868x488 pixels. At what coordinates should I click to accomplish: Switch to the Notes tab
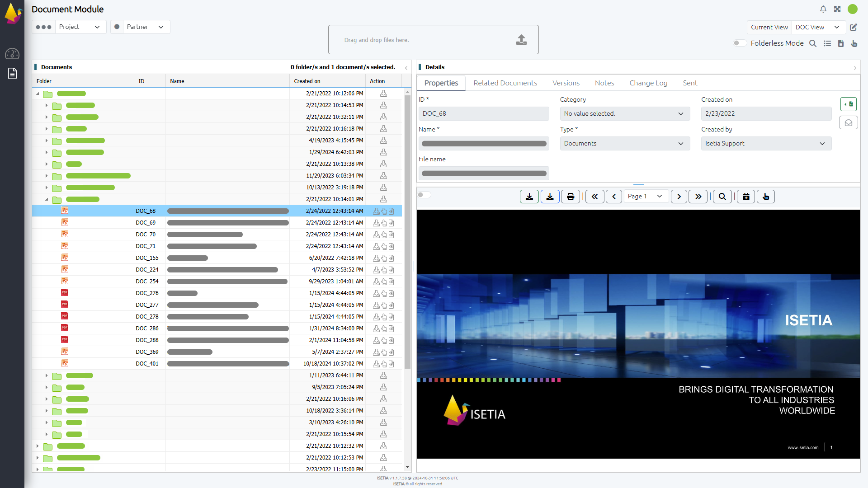click(x=604, y=83)
